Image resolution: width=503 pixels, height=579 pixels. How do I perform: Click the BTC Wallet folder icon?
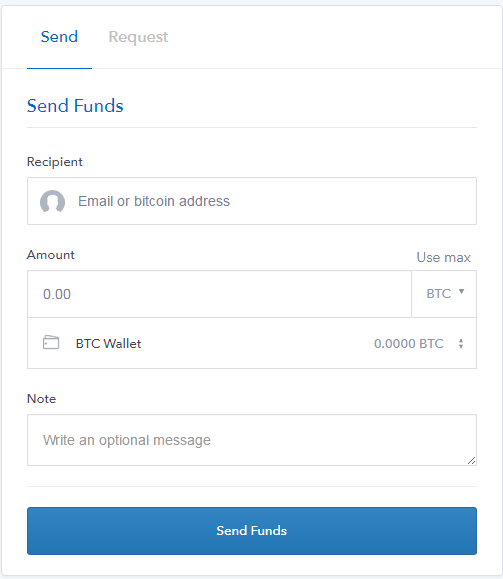(x=51, y=342)
